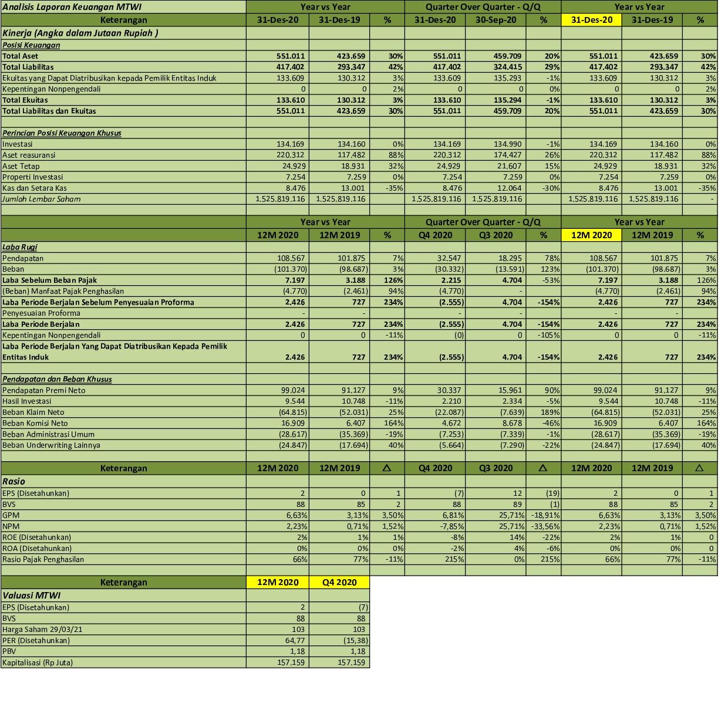
Task: Select the 'Total Ekuitas' row label
Action: click(25, 100)
